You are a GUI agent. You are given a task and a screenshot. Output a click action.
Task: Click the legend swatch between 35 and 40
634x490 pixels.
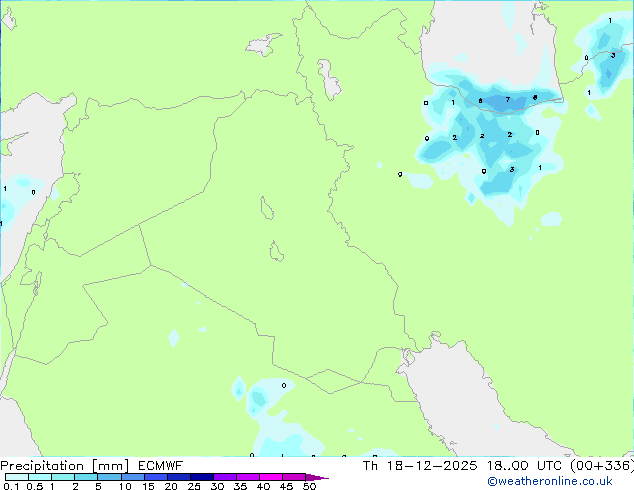pyautogui.click(x=248, y=477)
